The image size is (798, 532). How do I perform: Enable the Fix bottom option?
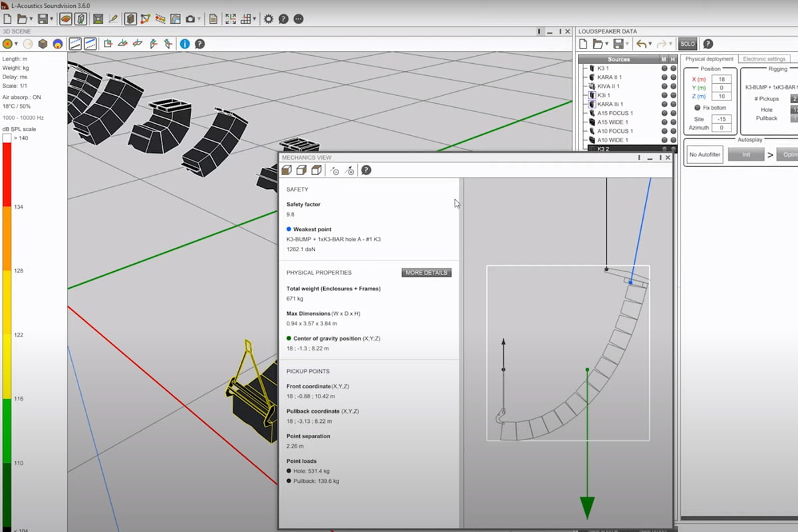click(697, 108)
